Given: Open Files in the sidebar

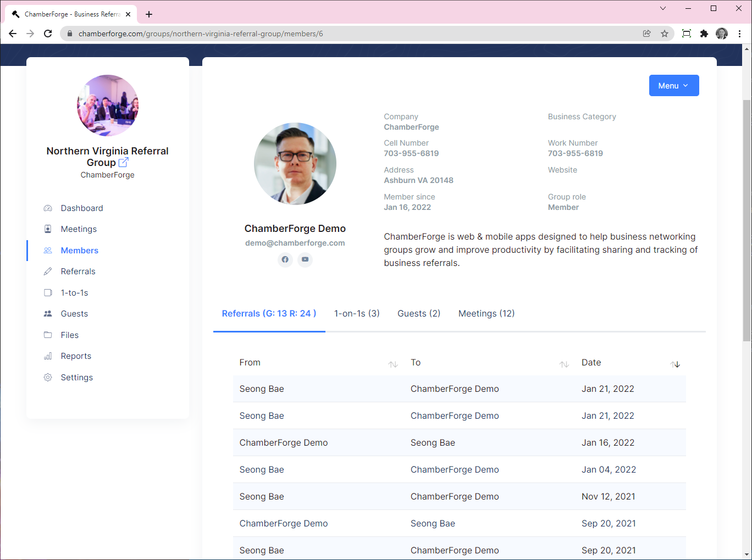Looking at the screenshot, I should (70, 335).
